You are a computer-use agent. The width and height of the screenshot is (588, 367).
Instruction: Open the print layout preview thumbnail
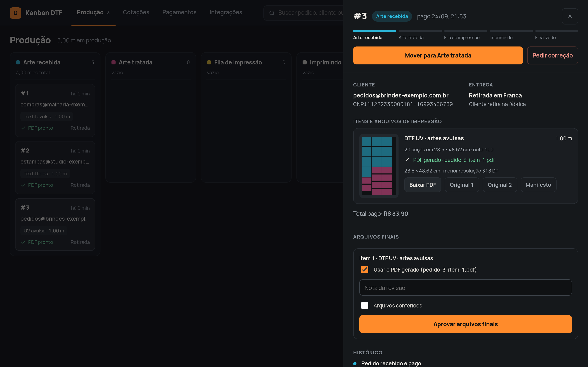pyautogui.click(x=379, y=166)
